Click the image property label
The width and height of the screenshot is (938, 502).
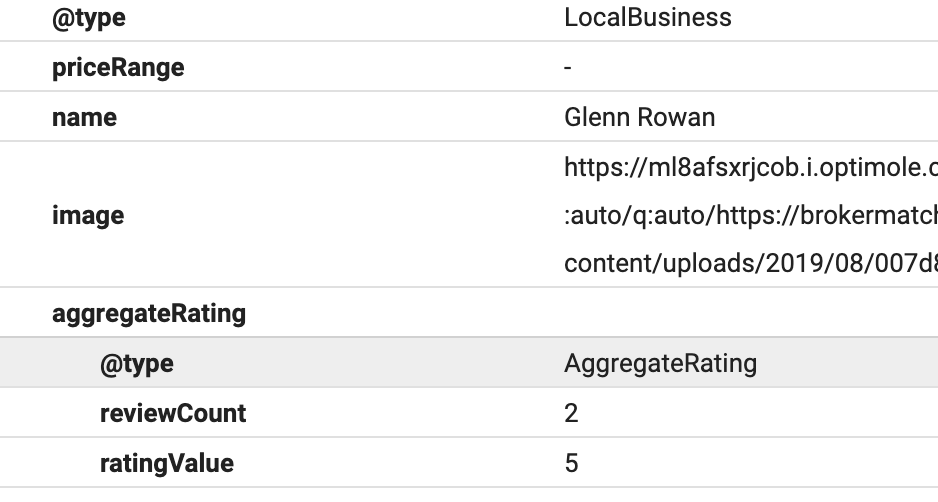coord(88,215)
